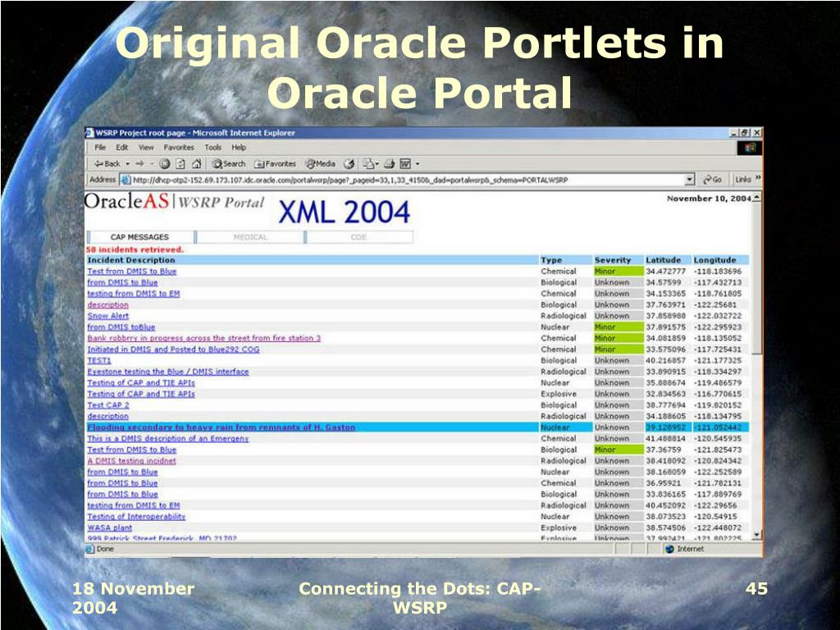Click the vertical scrollbar thumb
Screen dimensions: 840x630
[756, 278]
